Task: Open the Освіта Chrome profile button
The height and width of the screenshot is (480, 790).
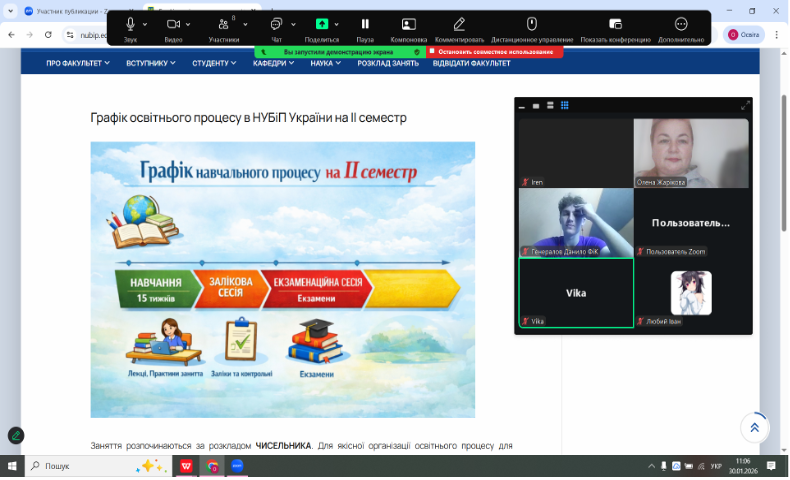Action: tap(744, 35)
